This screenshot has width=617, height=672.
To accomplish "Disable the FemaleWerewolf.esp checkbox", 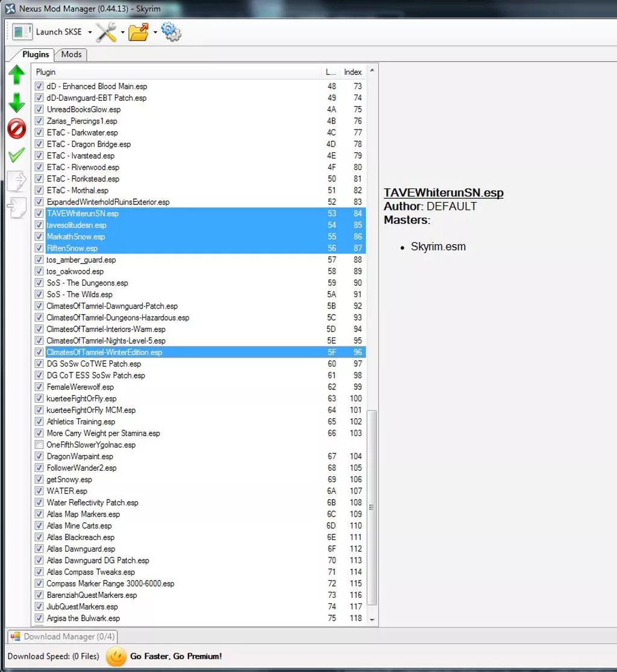I will pos(39,387).
